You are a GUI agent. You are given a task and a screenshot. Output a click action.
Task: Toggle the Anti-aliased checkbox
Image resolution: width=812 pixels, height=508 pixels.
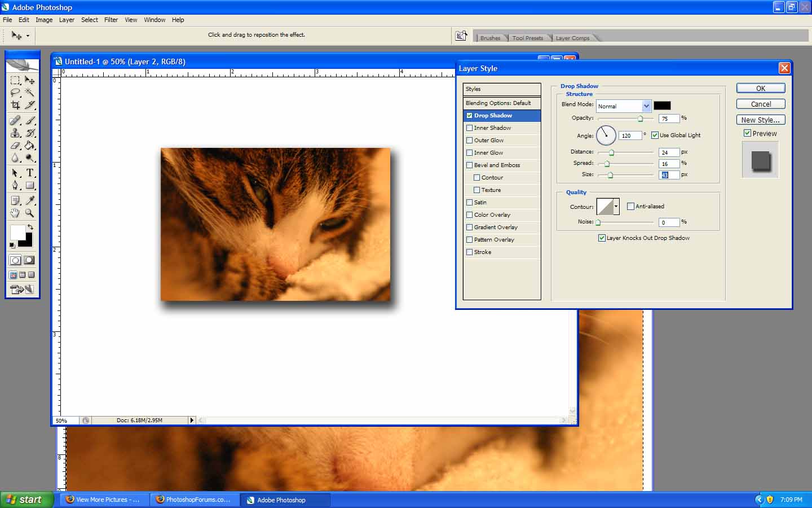pyautogui.click(x=630, y=207)
